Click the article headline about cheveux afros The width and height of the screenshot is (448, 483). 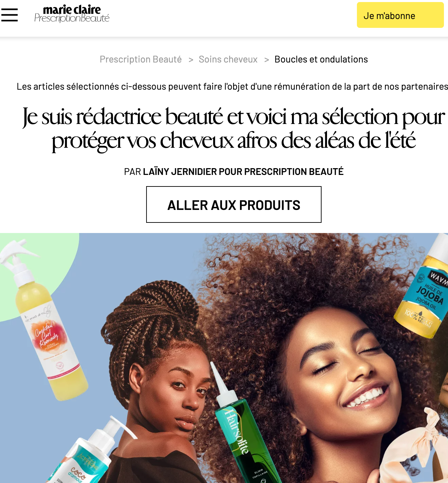(x=234, y=128)
